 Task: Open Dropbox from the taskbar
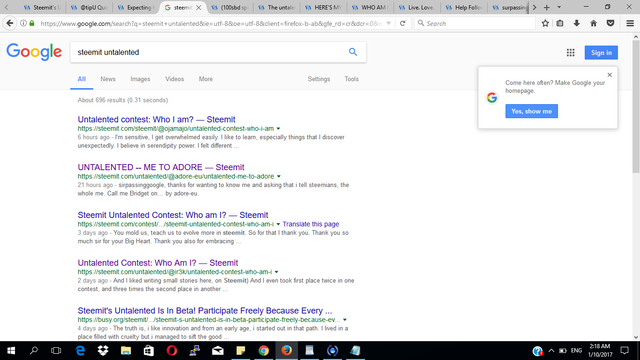tap(103, 351)
